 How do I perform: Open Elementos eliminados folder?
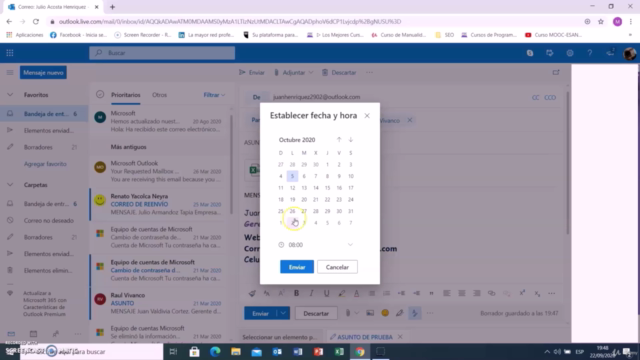[44, 270]
